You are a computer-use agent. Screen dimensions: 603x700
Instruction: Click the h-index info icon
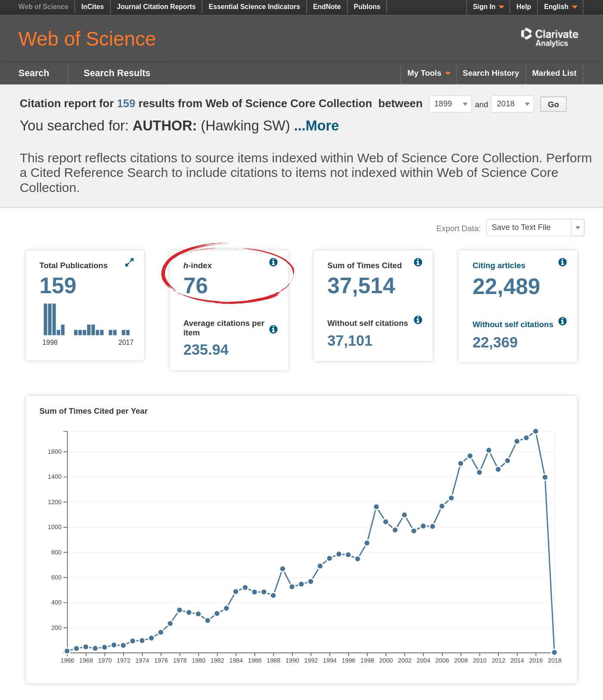[274, 262]
